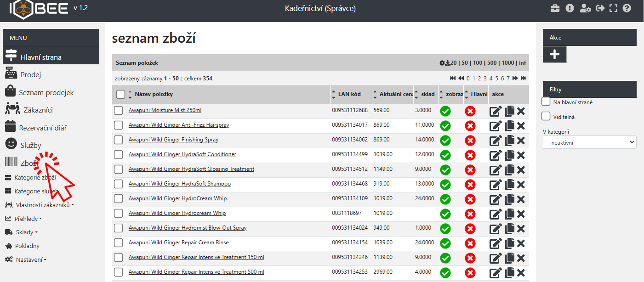
Task: Toggle fullscreen mode icon
Action: [x=613, y=8]
